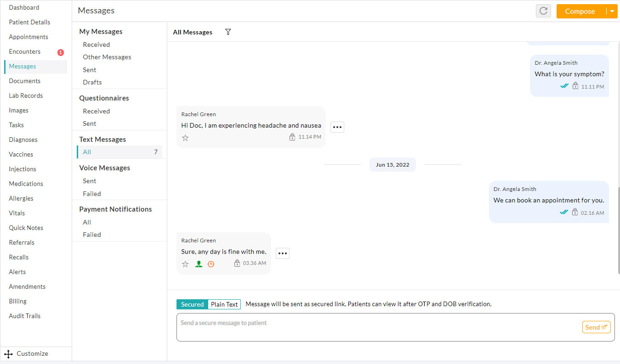The height and width of the screenshot is (364, 620).
Task: Click the refresh messages icon
Action: [543, 11]
